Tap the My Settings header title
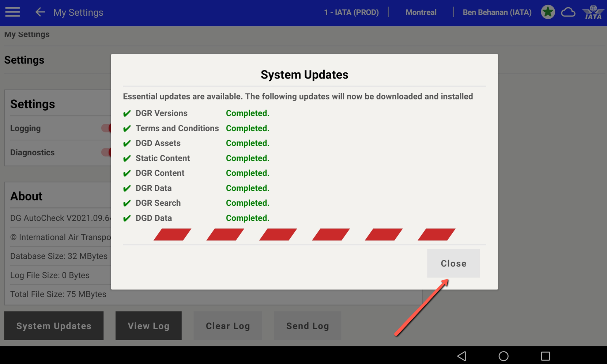The height and width of the screenshot is (364, 607). (x=78, y=12)
